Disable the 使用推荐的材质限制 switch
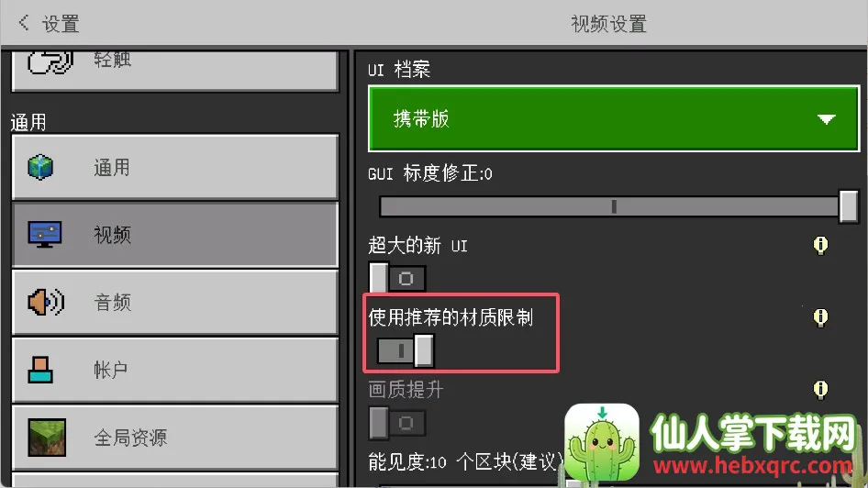Viewport: 868px width, 488px height. 406,350
